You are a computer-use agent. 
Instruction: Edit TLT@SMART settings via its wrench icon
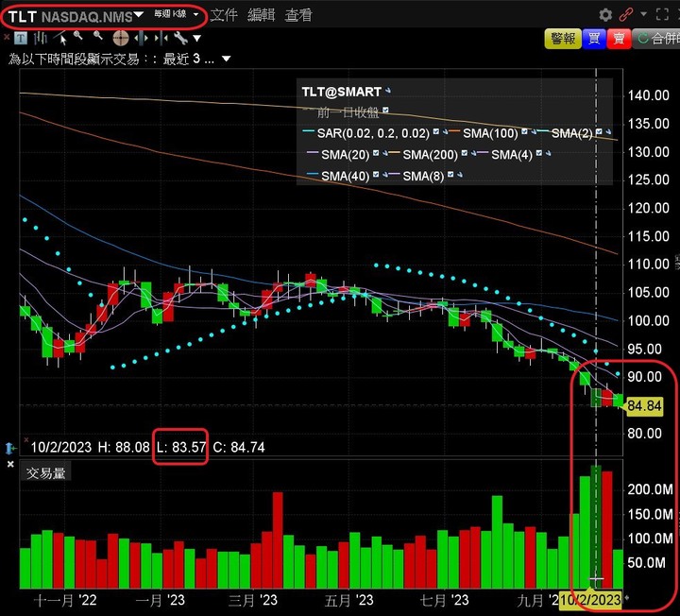tap(388, 91)
